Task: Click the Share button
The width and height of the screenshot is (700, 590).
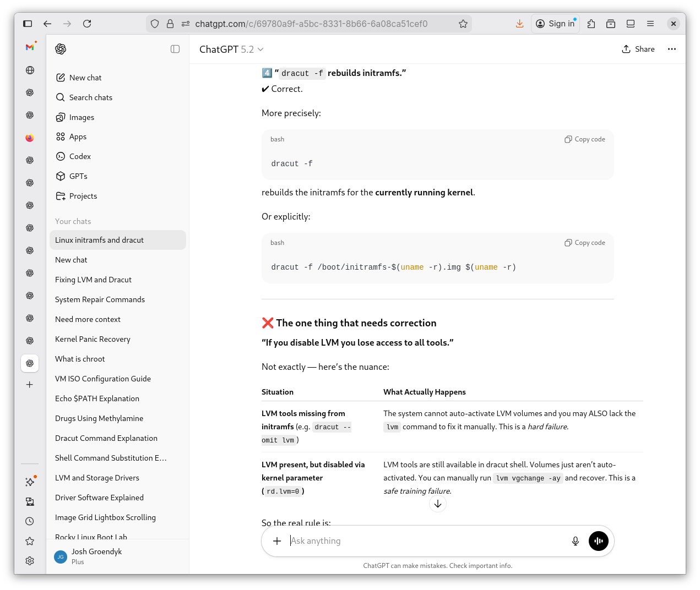Action: click(x=638, y=49)
